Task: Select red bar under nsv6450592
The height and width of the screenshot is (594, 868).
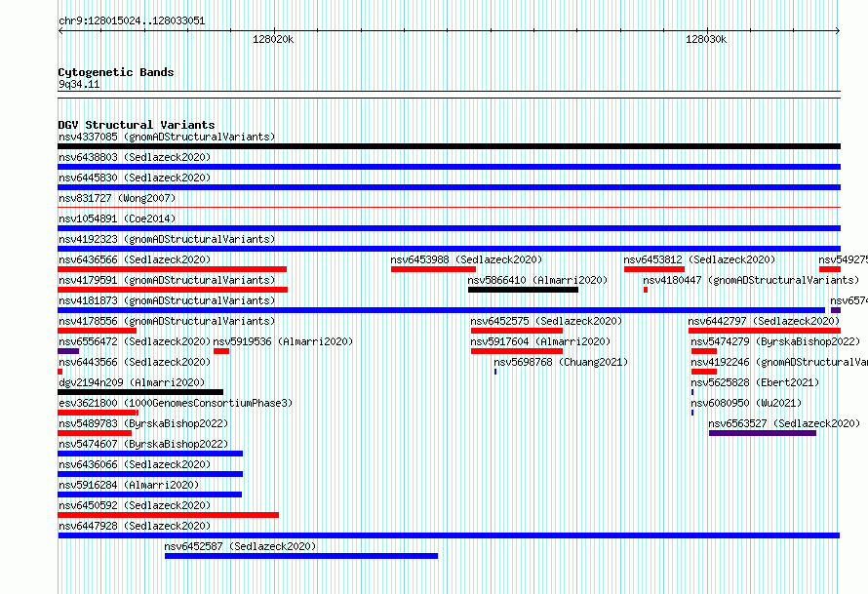Action: tap(169, 515)
